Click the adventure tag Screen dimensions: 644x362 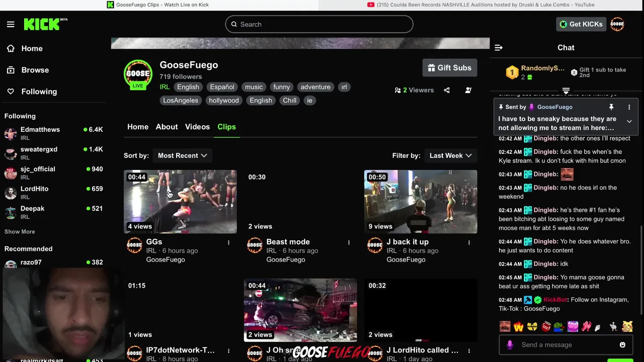(x=315, y=87)
